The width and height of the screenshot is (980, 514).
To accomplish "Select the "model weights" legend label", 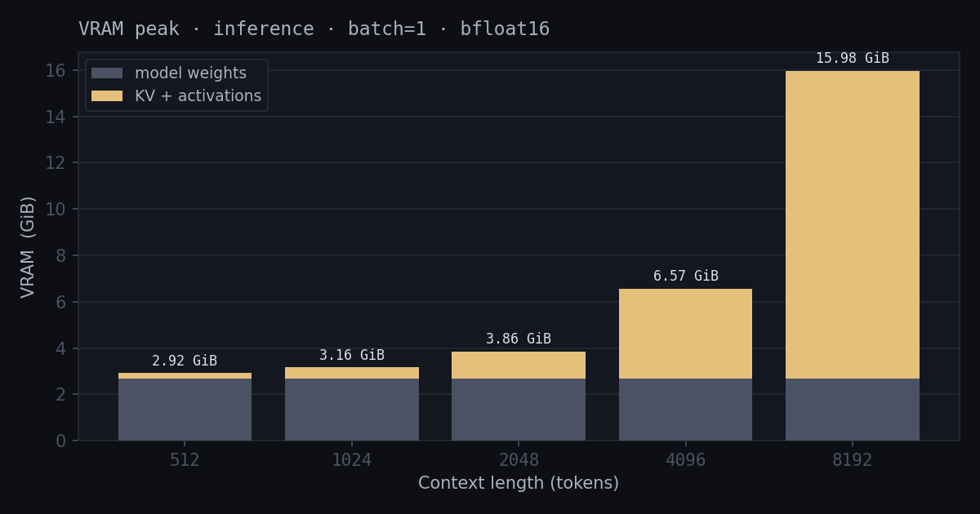I will pyautogui.click(x=190, y=73).
